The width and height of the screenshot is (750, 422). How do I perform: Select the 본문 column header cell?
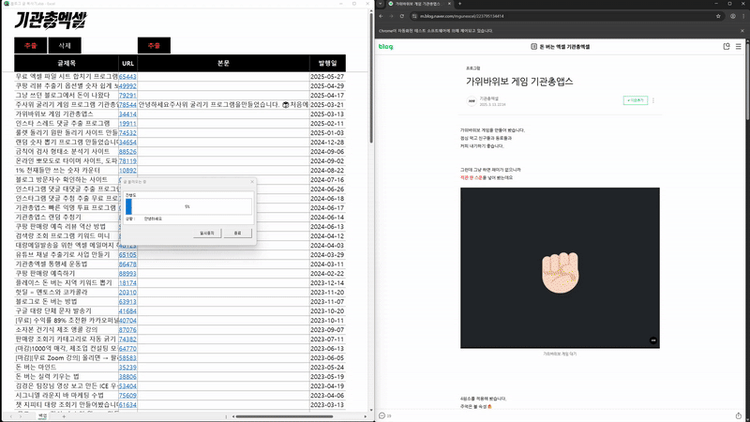223,63
